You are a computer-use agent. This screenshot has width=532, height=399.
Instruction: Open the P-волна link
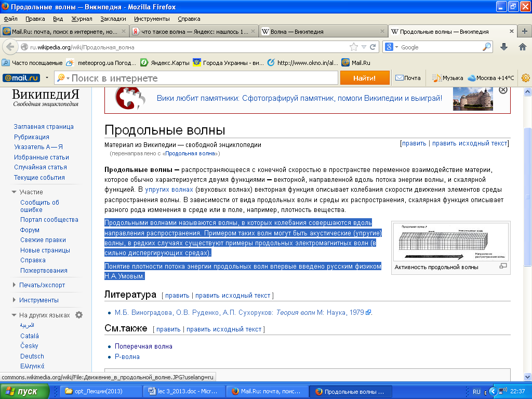pyautogui.click(x=127, y=356)
